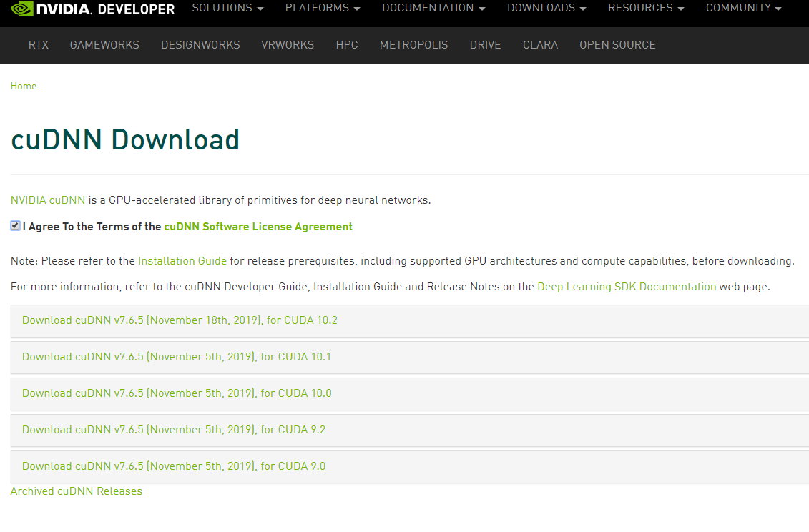
Task: Go to RTX section
Action: pyautogui.click(x=39, y=45)
